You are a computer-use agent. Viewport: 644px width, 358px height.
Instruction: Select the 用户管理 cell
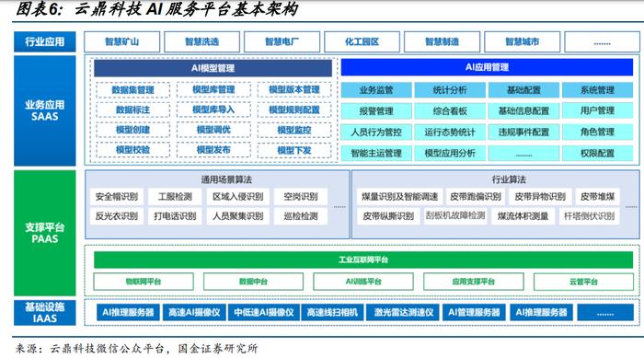(597, 110)
